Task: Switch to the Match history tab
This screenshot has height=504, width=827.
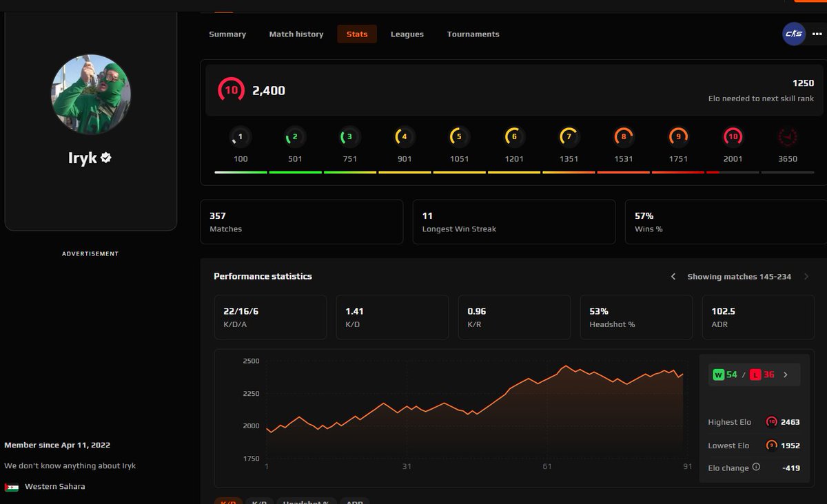Action: [296, 34]
